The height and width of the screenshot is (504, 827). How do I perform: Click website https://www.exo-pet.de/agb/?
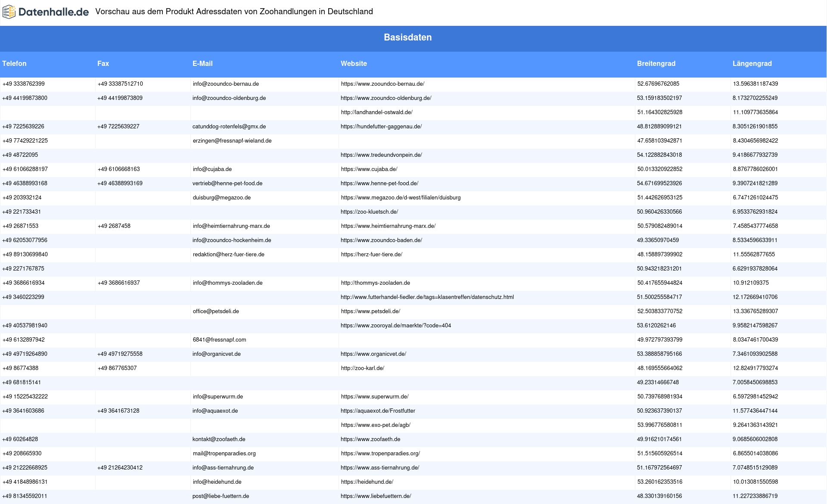coord(376,425)
